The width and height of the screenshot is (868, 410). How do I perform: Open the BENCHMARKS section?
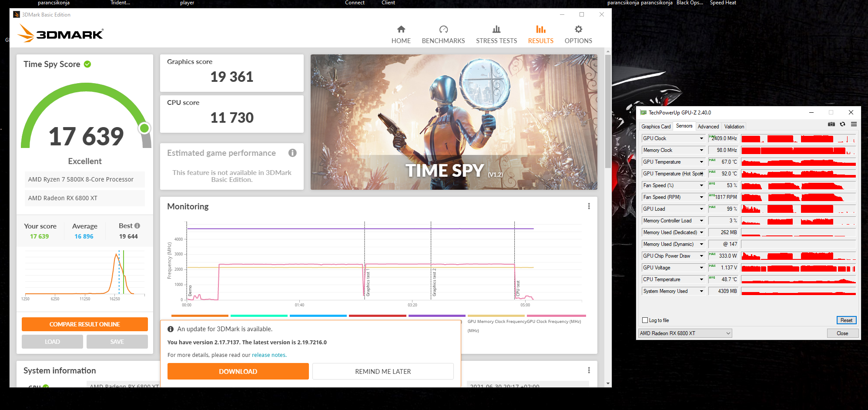click(x=443, y=35)
